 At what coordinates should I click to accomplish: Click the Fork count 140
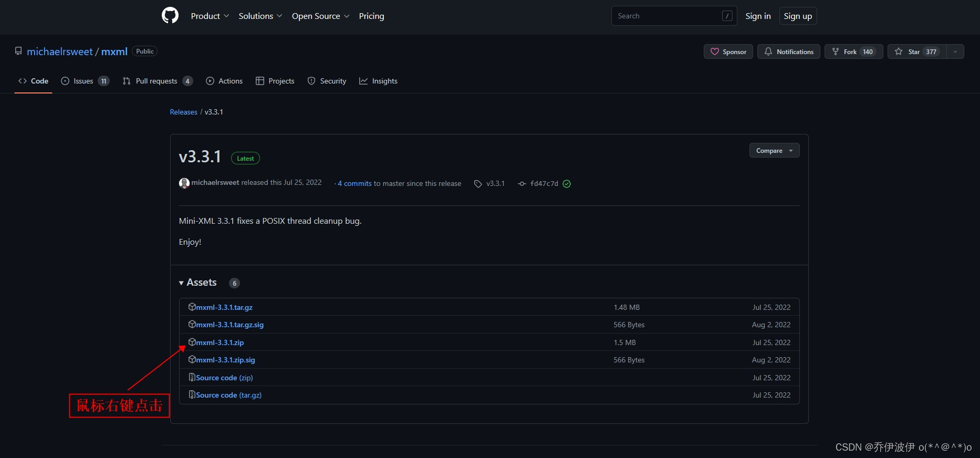(868, 51)
